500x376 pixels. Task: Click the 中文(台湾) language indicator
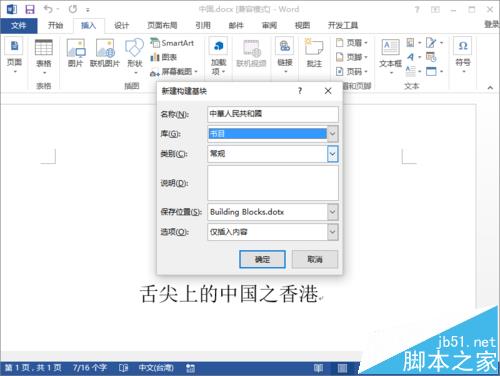[156, 368]
